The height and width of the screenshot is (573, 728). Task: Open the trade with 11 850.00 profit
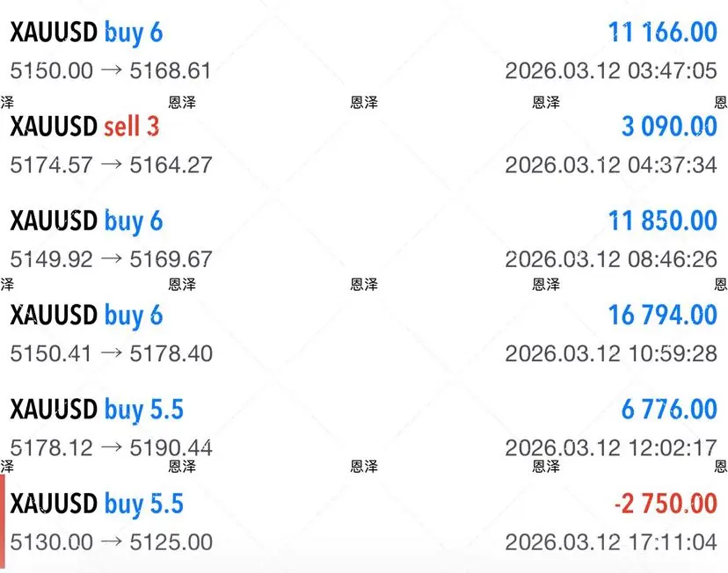(662, 221)
